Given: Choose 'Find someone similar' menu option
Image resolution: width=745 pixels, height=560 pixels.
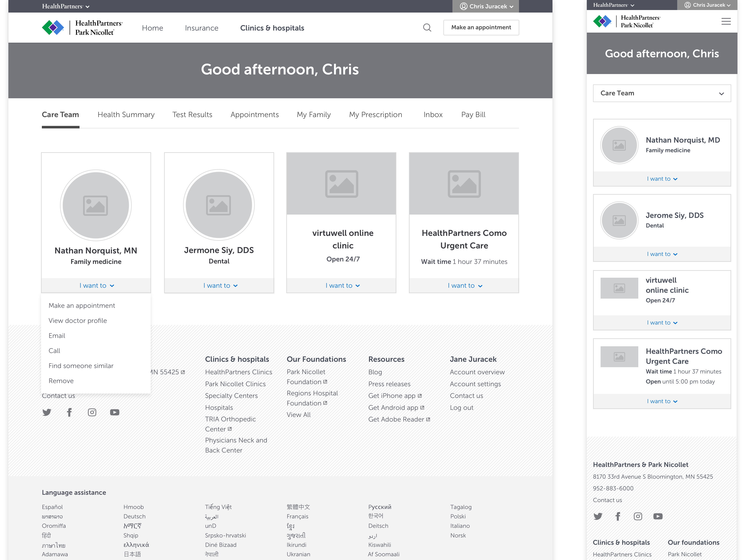Looking at the screenshot, I should tap(81, 366).
